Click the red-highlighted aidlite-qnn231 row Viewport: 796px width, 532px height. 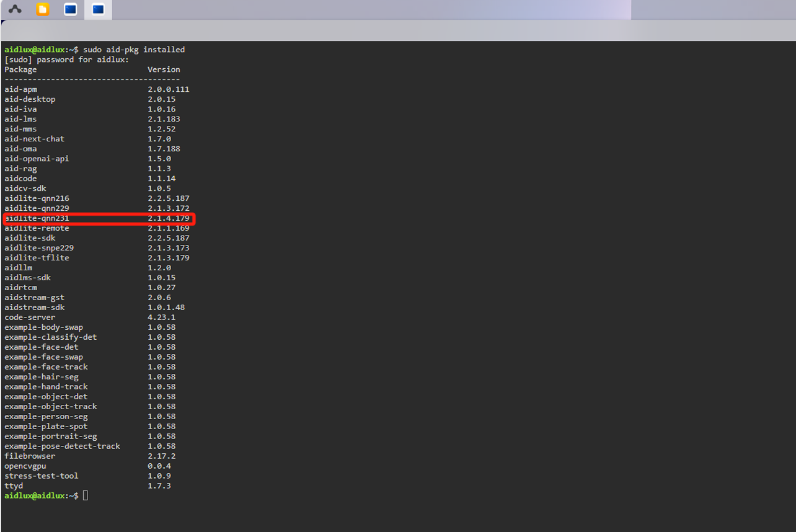click(x=99, y=218)
